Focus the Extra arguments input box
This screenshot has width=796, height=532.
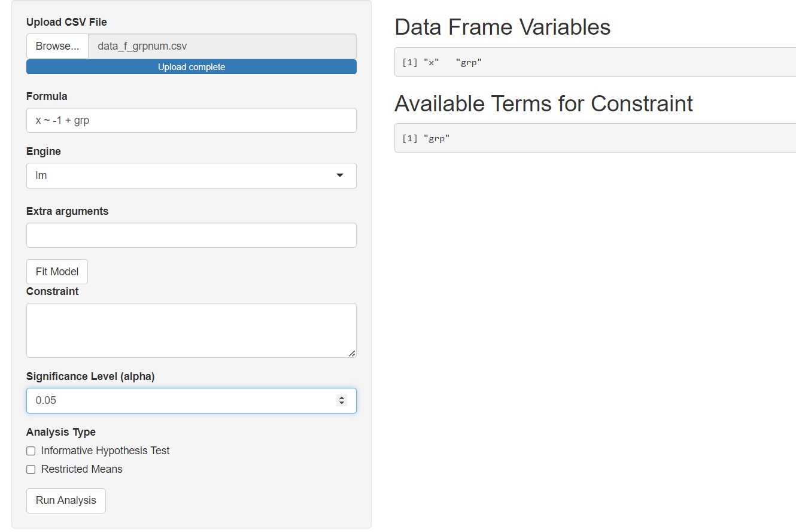click(x=192, y=235)
